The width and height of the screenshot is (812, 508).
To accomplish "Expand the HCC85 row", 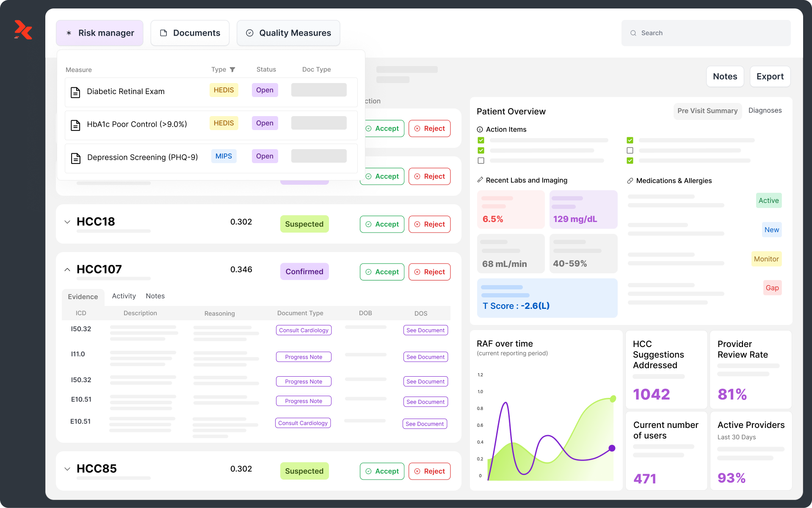I will pos(67,469).
